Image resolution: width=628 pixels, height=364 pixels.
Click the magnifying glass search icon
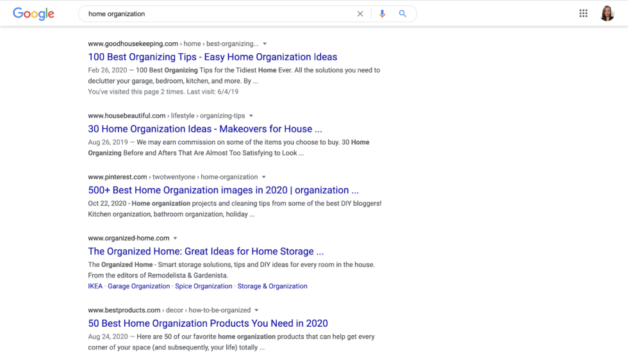point(402,13)
